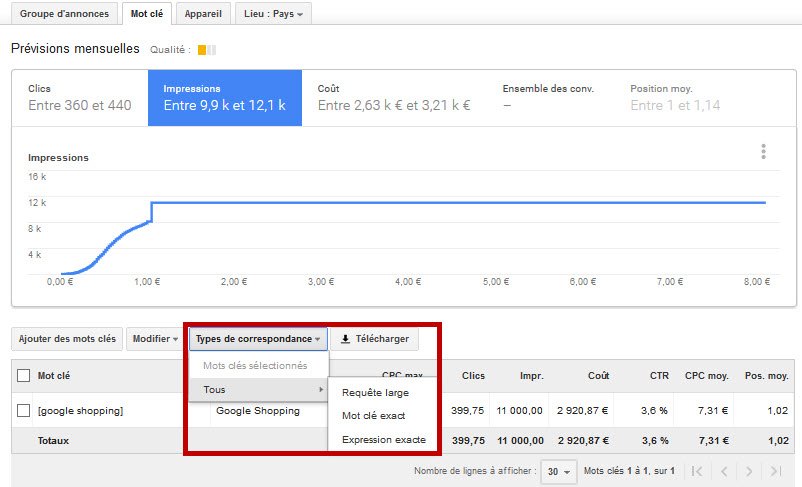Viewport: 802px width, 487px height.
Task: Choose Expression exacte match type
Action: pyautogui.click(x=384, y=440)
